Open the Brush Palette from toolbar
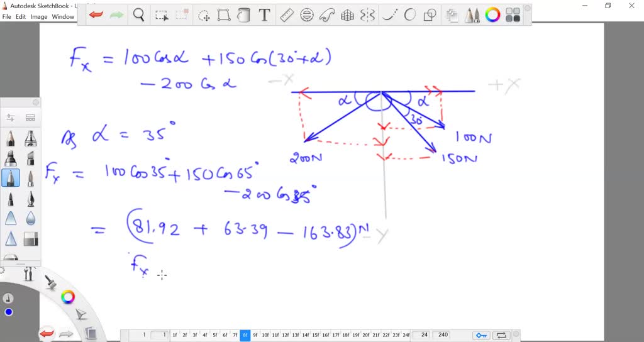 click(x=472, y=15)
